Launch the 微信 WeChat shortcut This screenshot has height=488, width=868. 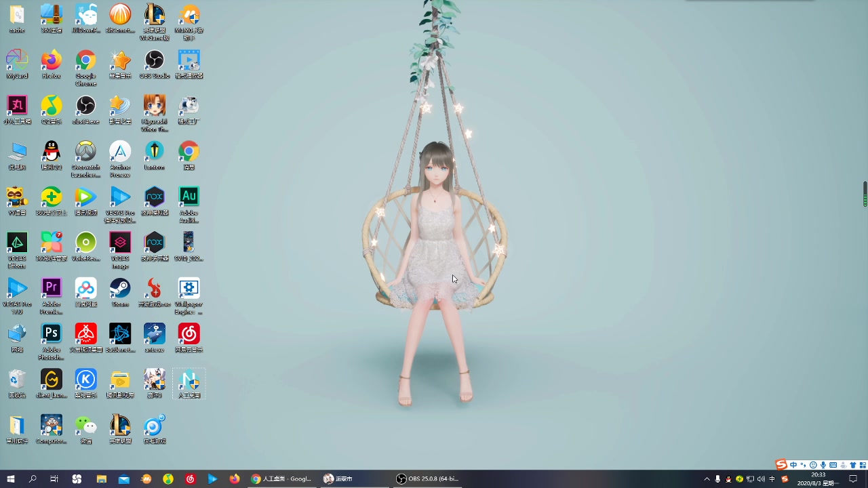(x=85, y=428)
